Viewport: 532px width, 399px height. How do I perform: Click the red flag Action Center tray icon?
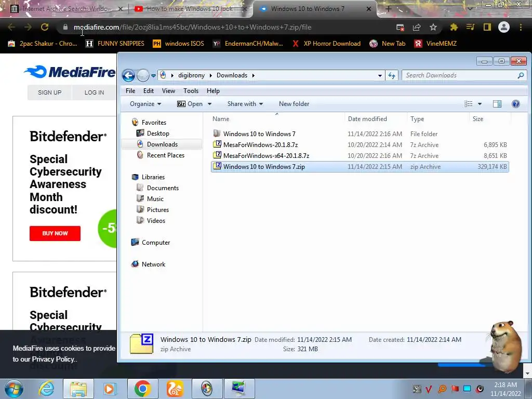click(455, 389)
